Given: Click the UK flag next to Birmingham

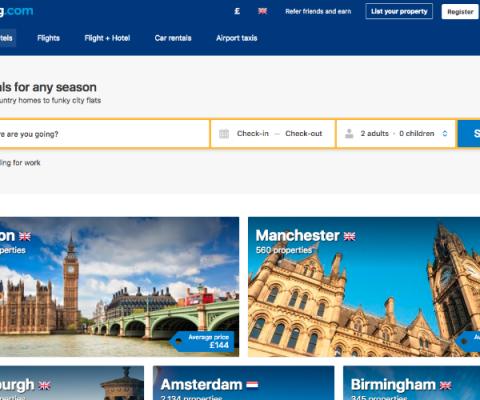Looking at the screenshot, I should [445, 385].
